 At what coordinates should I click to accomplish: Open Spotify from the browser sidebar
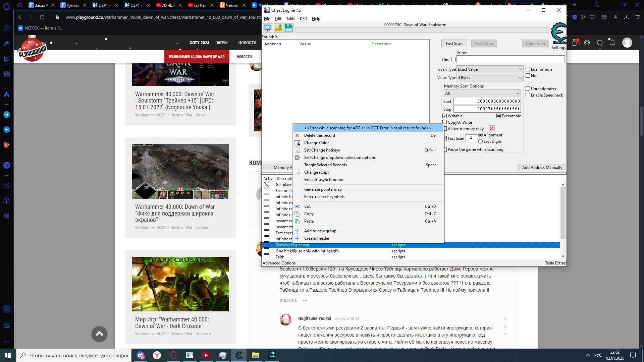[7, 165]
